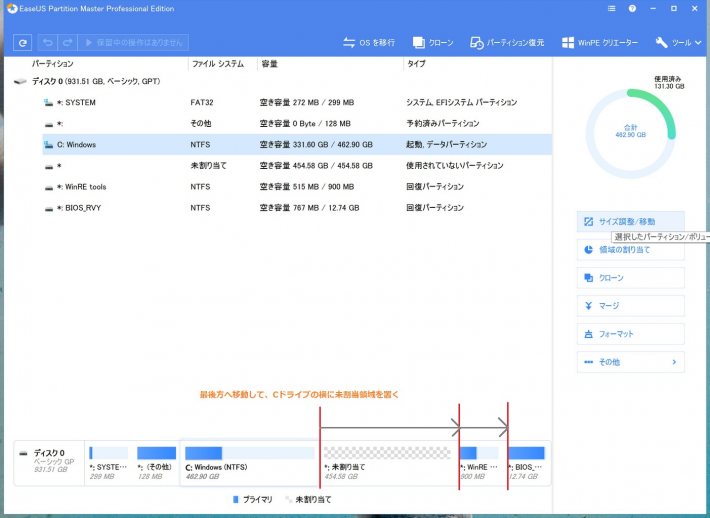The image size is (710, 518).
Task: Expand the ツール dropdown menu
Action: [x=679, y=43]
